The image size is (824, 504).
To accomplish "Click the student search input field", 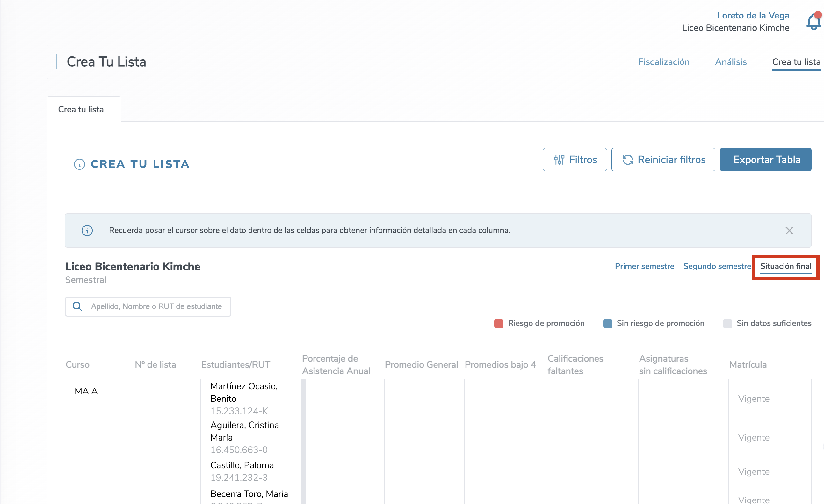I will pyautogui.click(x=156, y=306).
